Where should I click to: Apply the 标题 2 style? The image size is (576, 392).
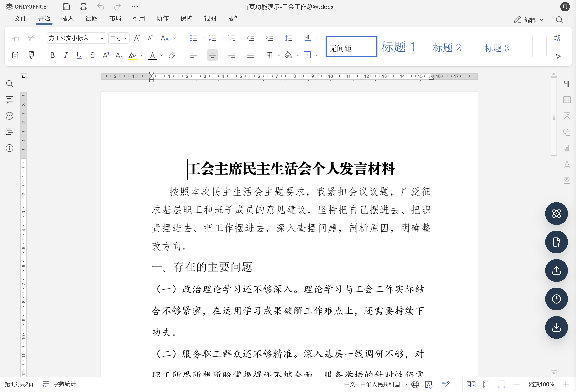point(455,47)
